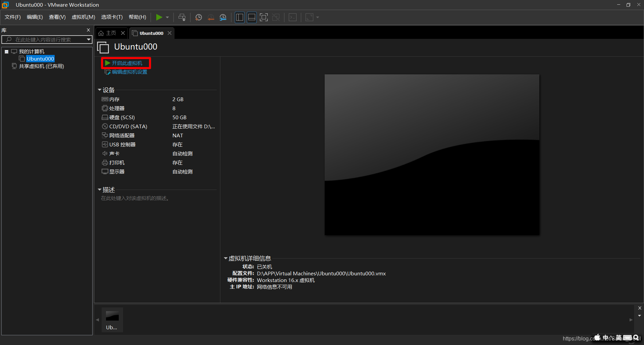The width and height of the screenshot is (644, 345).
Task: Close the thumbnail bar
Action: point(640,308)
